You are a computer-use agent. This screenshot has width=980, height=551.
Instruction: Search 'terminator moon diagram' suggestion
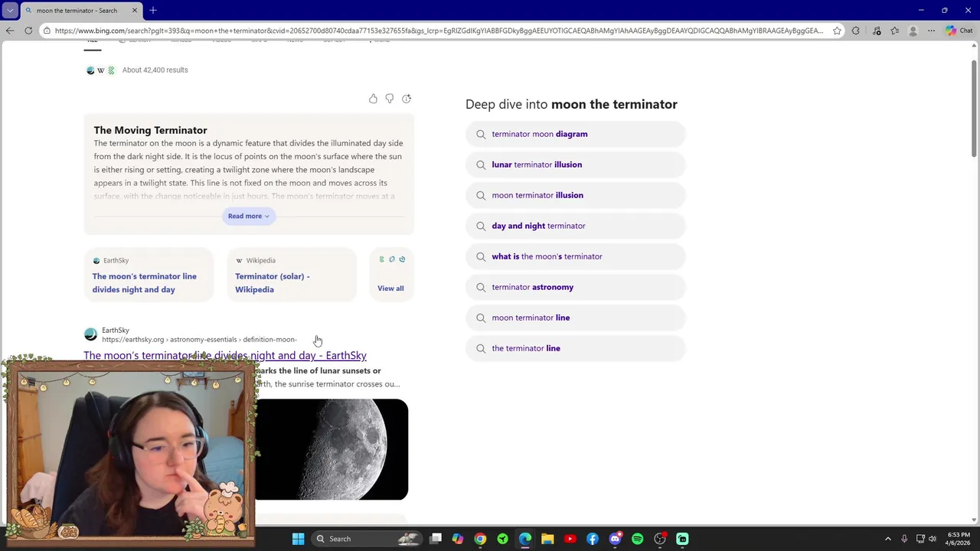tap(575, 134)
